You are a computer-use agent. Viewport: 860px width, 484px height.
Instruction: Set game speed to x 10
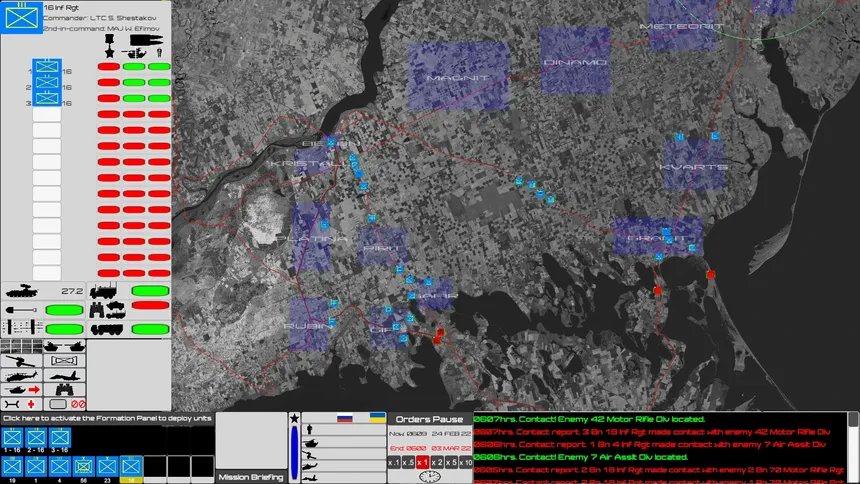point(466,462)
